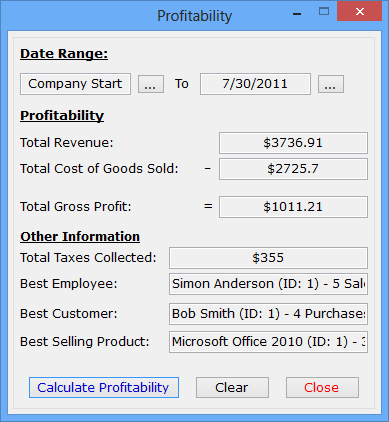Click the Total Taxes Collected: label
Image resolution: width=389 pixels, height=422 pixels.
88,258
